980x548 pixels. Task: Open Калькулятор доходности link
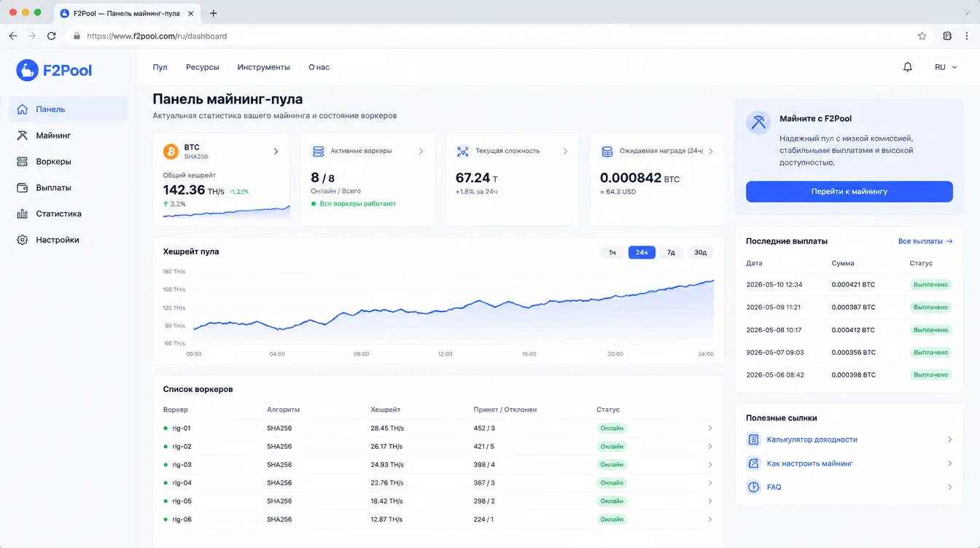click(812, 439)
